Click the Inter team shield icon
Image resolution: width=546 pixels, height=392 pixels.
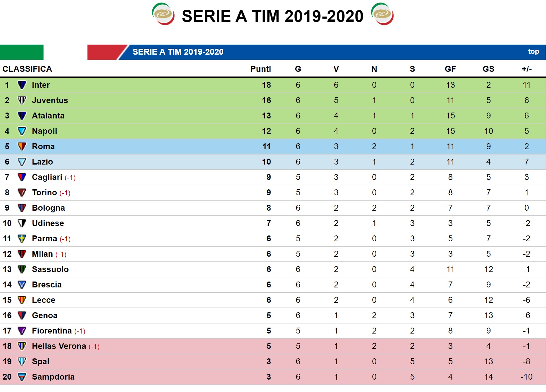pos(22,85)
